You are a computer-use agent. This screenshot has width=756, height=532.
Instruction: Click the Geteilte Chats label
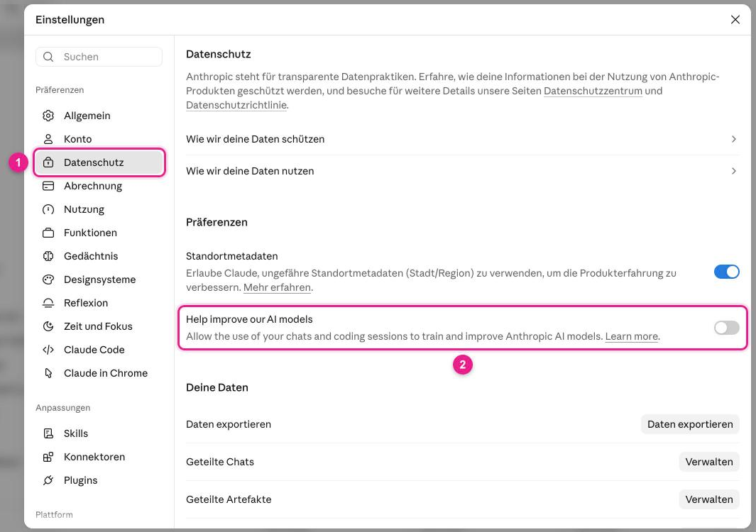pyautogui.click(x=220, y=462)
